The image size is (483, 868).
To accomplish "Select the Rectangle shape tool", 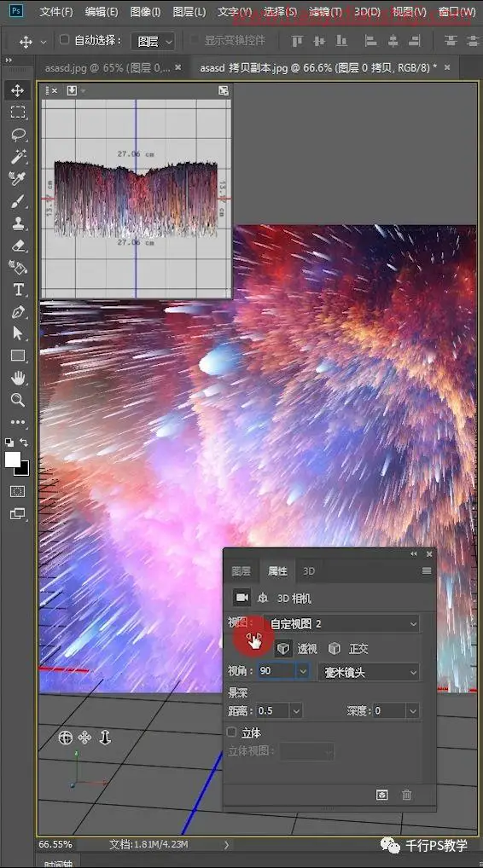I will 18,356.
